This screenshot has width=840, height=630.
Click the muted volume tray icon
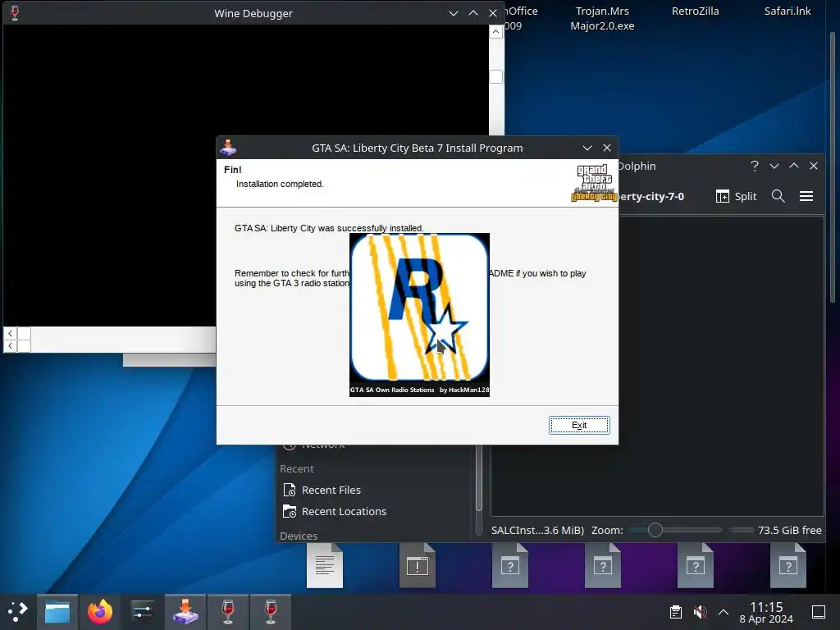[x=700, y=611]
